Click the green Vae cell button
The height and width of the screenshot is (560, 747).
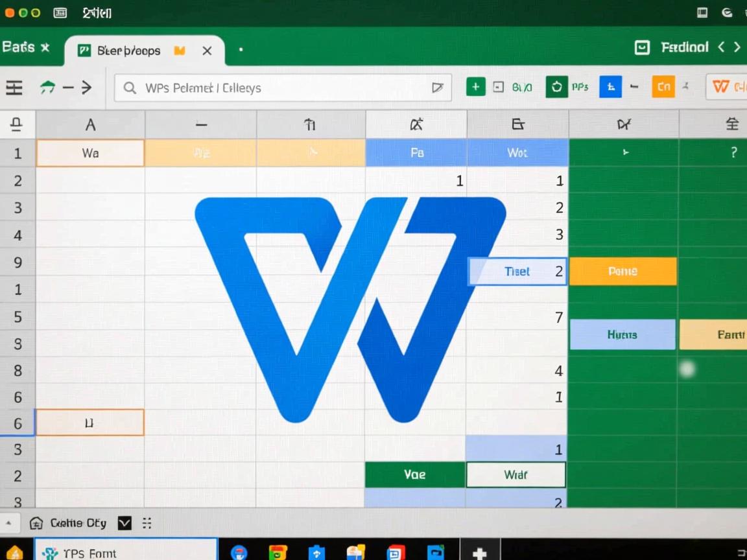click(415, 474)
